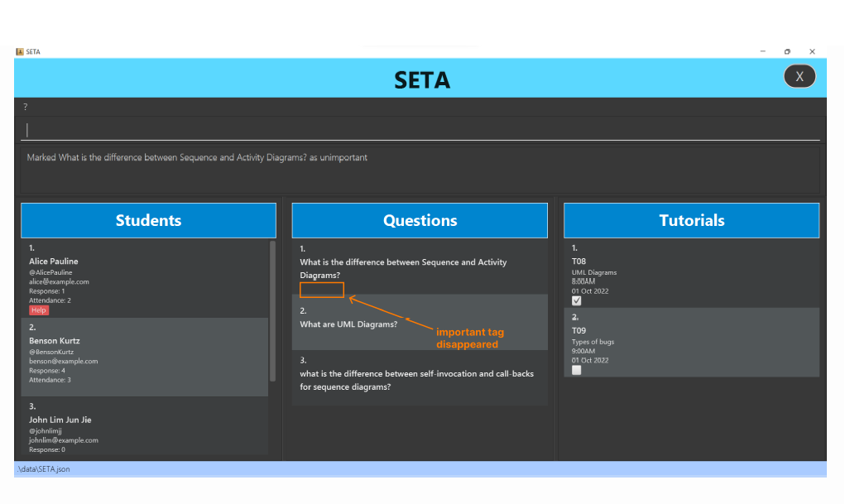Click "Response: 4" for Benson Kurtz

point(47,371)
